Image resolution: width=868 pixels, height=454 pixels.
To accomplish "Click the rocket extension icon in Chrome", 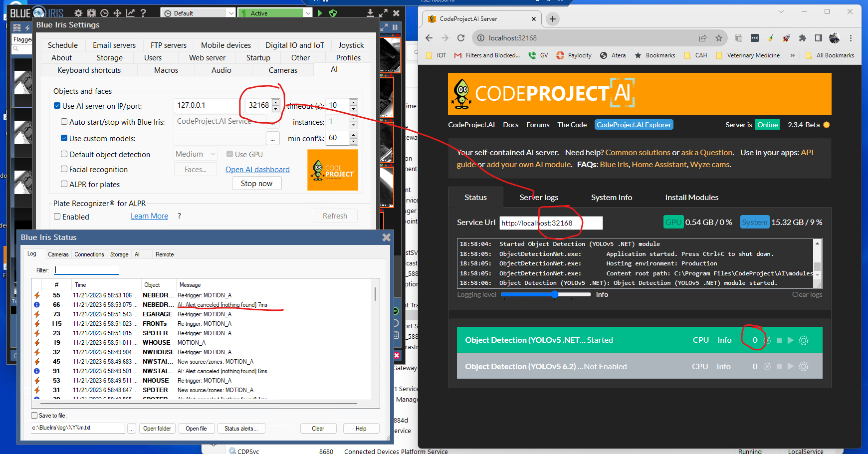I will coord(787,38).
